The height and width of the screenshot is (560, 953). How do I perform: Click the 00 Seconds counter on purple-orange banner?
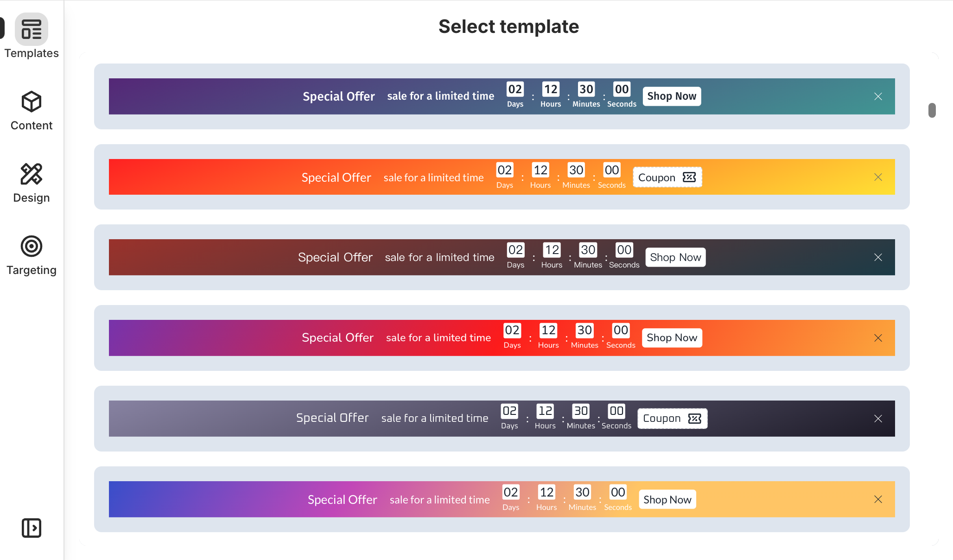click(621, 336)
